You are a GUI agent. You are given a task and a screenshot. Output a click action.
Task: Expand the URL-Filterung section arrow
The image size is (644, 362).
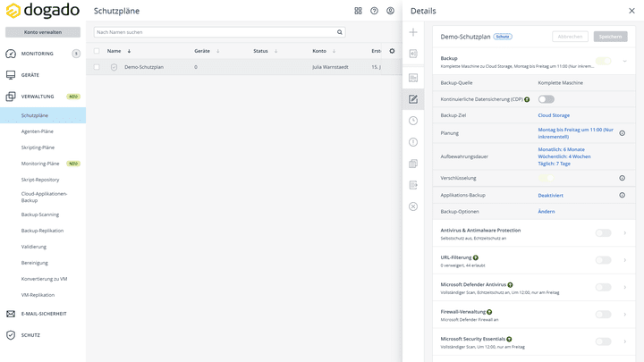pyautogui.click(x=624, y=260)
